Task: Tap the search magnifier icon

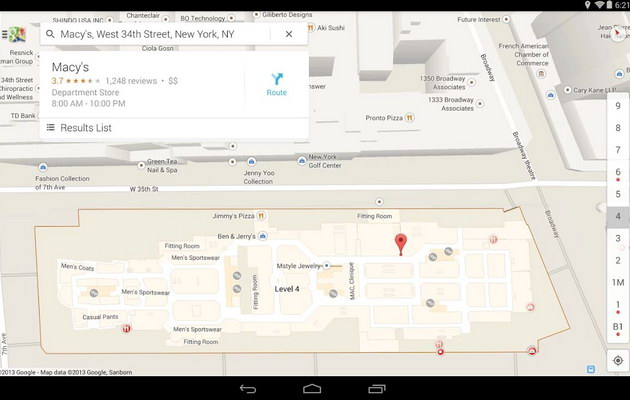Action: pyautogui.click(x=50, y=34)
